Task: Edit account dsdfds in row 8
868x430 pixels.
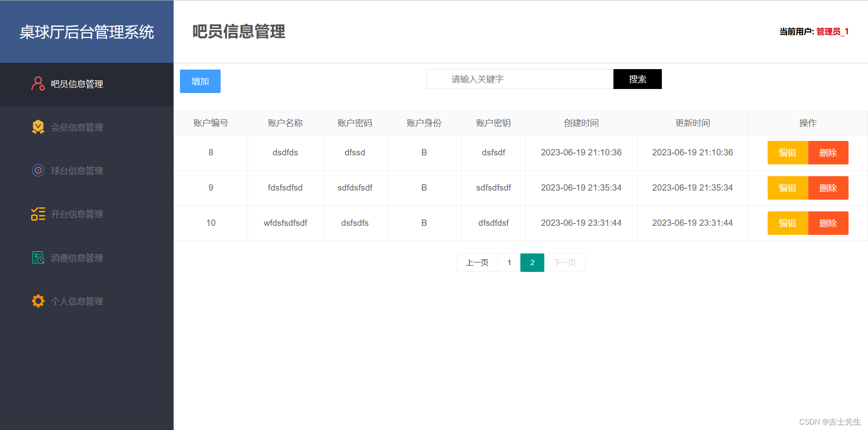Action: click(x=788, y=152)
